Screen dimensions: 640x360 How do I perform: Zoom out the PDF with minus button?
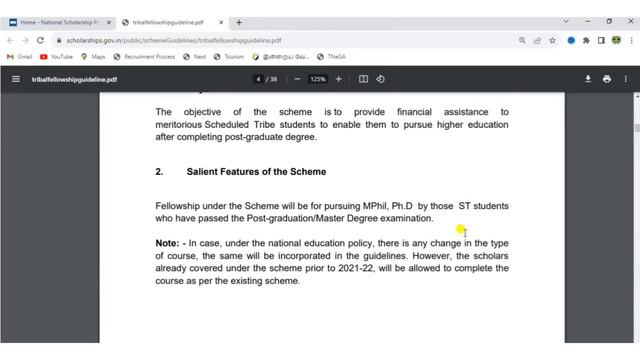pos(297,79)
